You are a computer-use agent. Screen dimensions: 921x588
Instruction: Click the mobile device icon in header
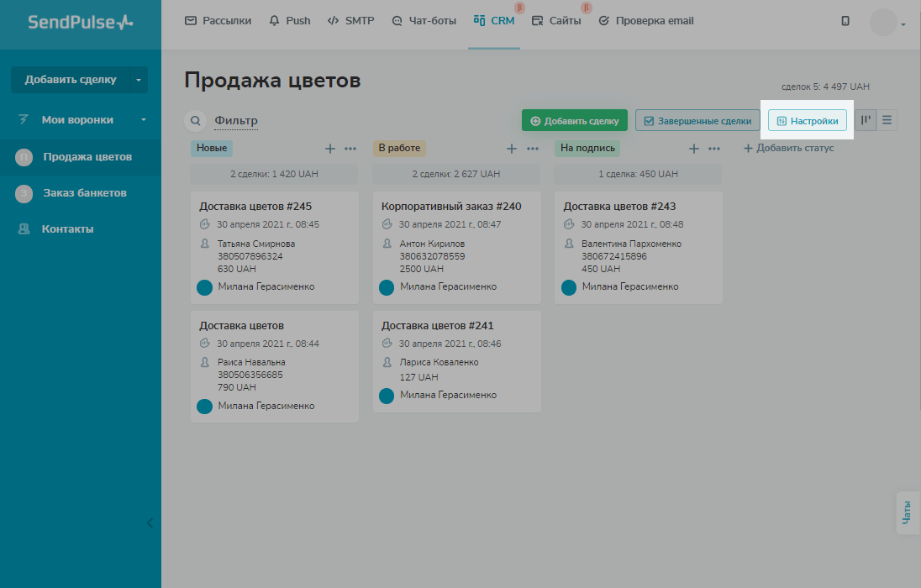845,21
